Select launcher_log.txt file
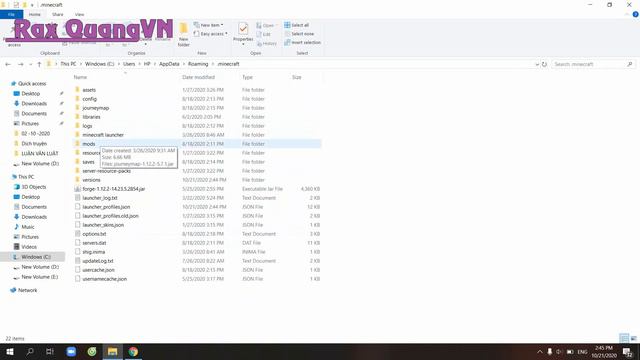 click(x=100, y=198)
